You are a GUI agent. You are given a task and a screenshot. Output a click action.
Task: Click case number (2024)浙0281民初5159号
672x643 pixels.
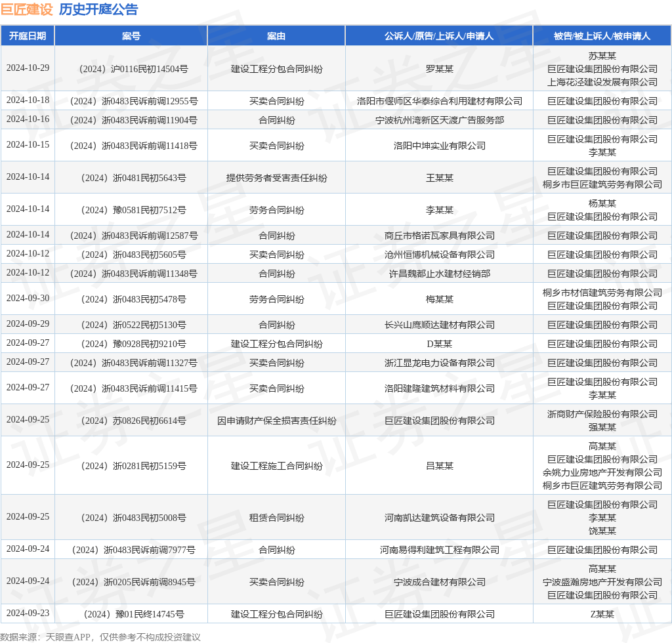tap(134, 467)
